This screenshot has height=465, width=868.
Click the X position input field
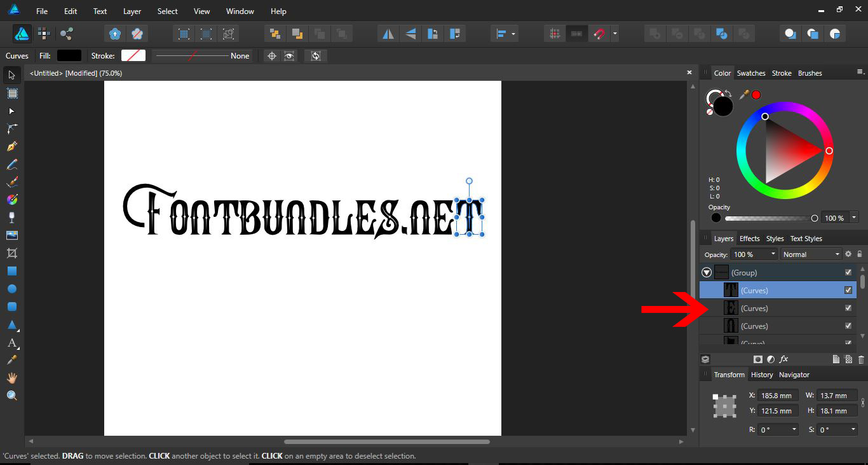778,395
